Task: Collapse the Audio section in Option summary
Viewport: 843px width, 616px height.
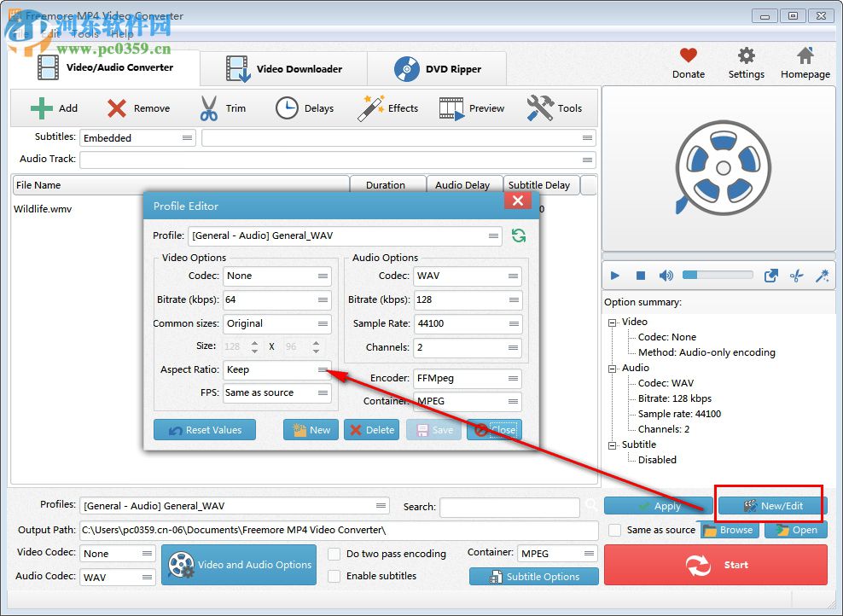Action: click(x=612, y=368)
